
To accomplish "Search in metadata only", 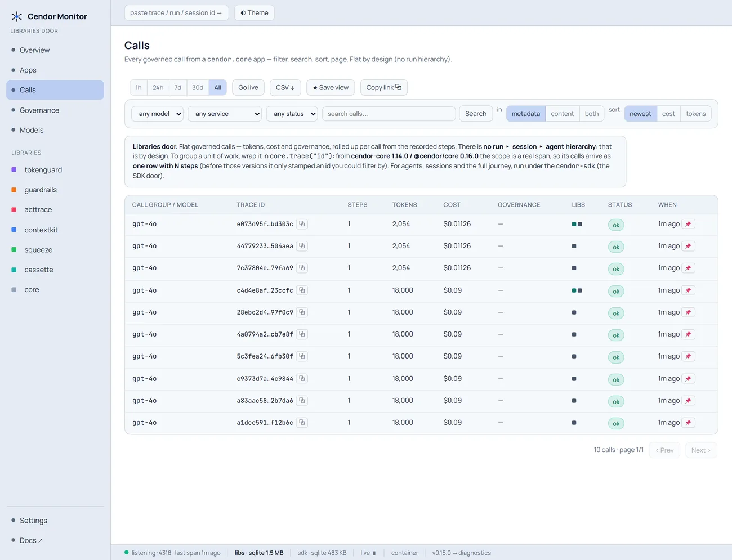I will click(526, 114).
